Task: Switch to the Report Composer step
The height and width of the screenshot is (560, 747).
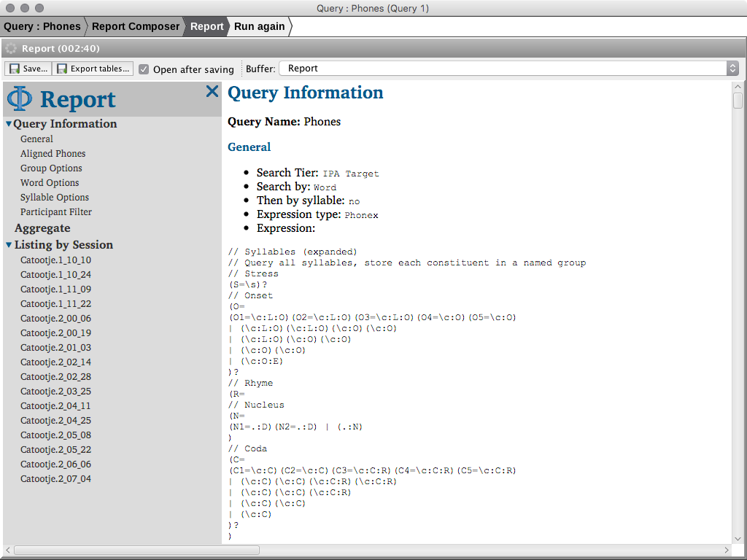Action: click(x=136, y=26)
